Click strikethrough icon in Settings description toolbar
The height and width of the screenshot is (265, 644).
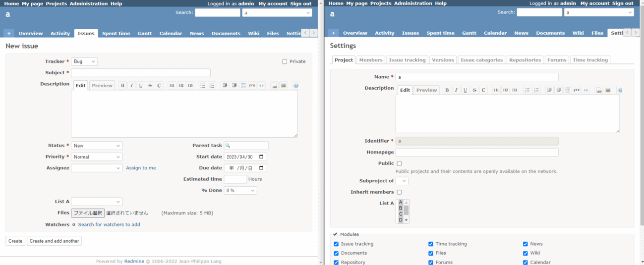pos(474,90)
